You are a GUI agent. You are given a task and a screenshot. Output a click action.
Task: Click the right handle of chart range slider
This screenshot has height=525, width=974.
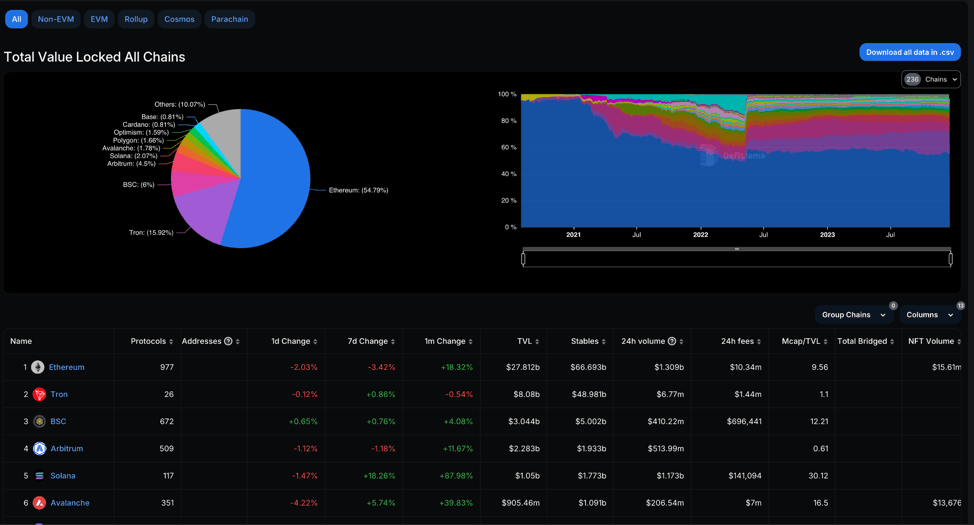[950, 258]
